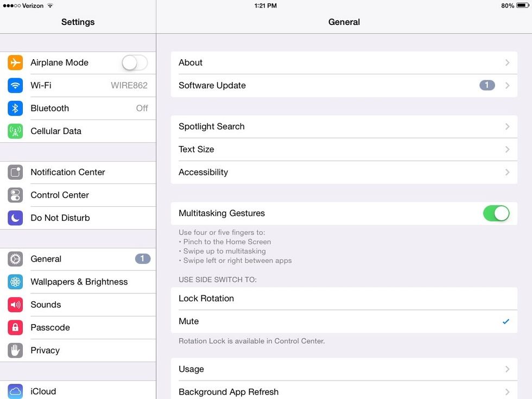
Task: Select Mute for the side switch
Action: click(x=344, y=321)
